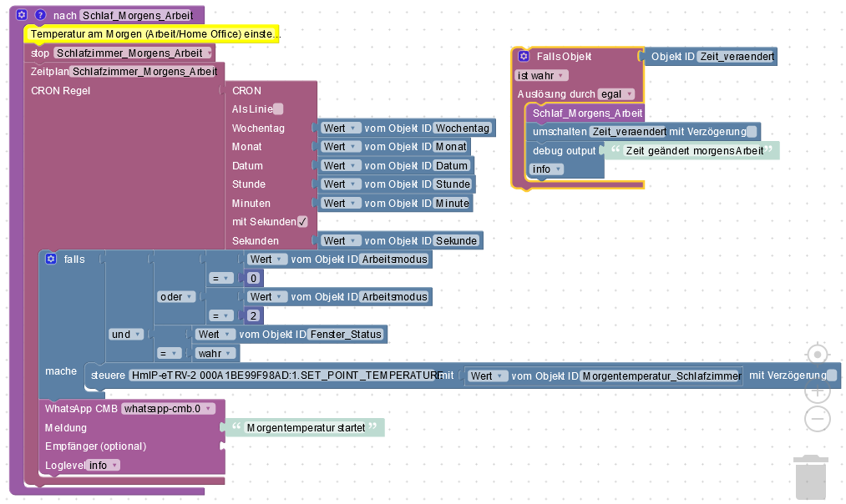
Task: Edit text 'Zeit geändert morgensArbeit'
Action: [694, 150]
